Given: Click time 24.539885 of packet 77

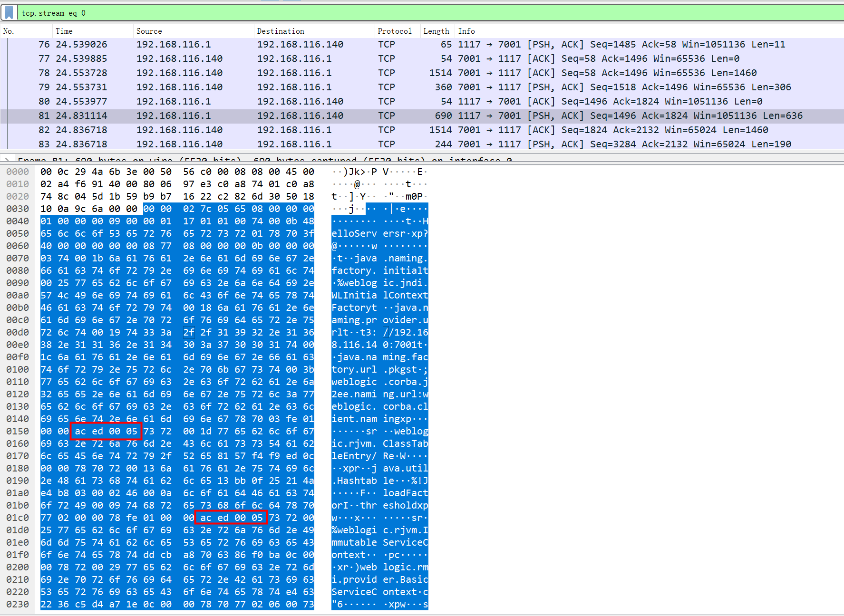Looking at the screenshot, I should tap(81, 58).
